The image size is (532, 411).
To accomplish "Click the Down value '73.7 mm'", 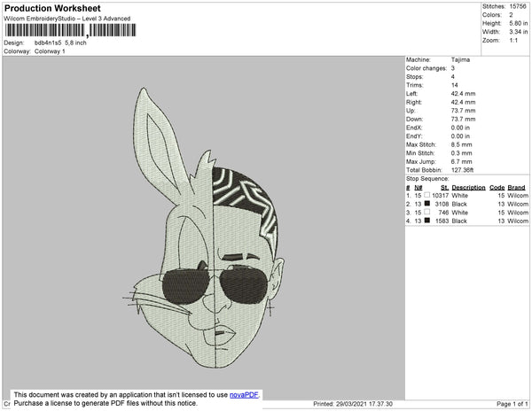I will (463, 119).
